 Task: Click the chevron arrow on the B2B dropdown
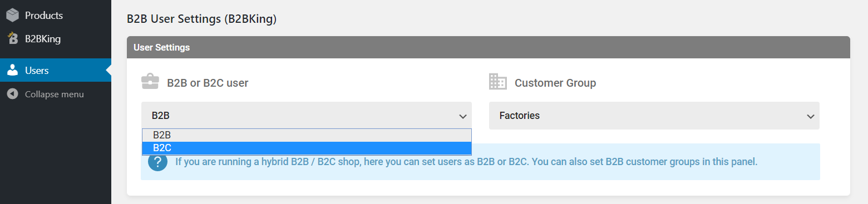(462, 116)
